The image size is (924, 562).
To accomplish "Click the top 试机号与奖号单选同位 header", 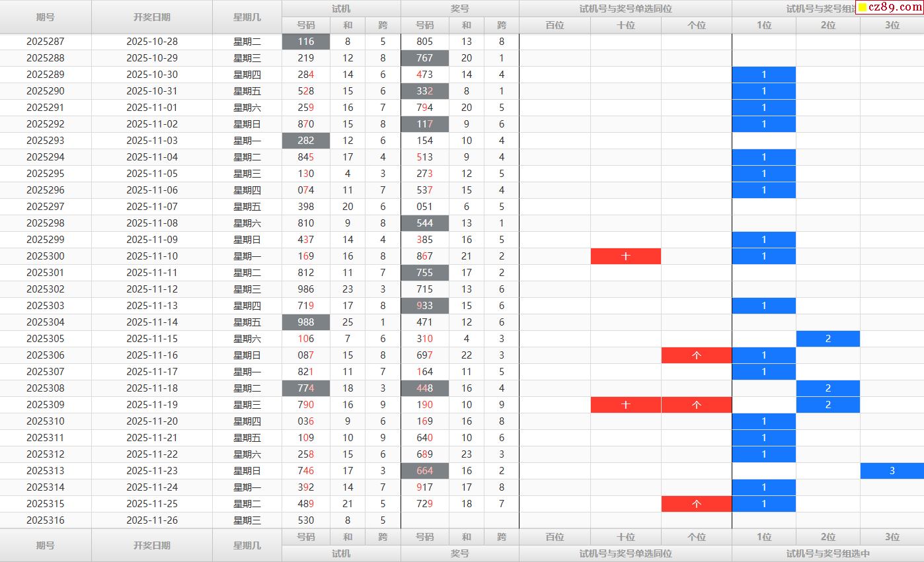I will pyautogui.click(x=625, y=9).
